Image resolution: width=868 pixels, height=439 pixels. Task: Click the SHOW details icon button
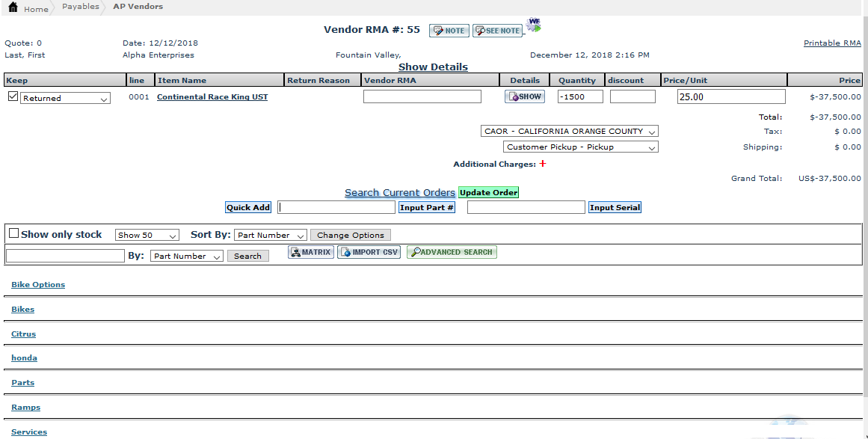pyautogui.click(x=525, y=96)
